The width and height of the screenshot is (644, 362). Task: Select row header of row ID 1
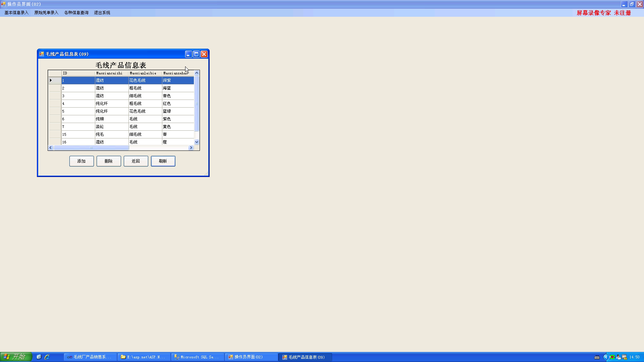point(55,80)
